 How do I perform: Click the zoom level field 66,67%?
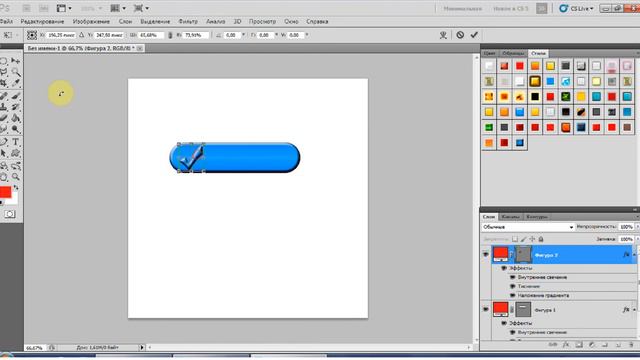pos(34,348)
